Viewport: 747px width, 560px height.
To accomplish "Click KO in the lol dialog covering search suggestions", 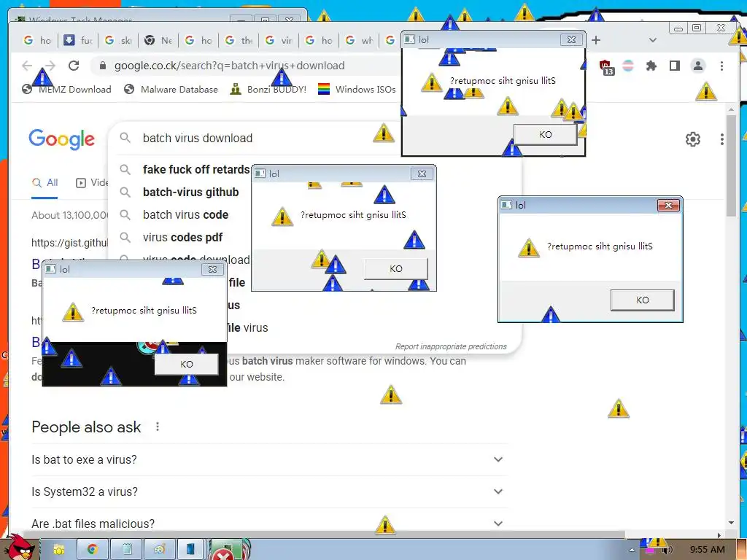I will pyautogui.click(x=396, y=268).
